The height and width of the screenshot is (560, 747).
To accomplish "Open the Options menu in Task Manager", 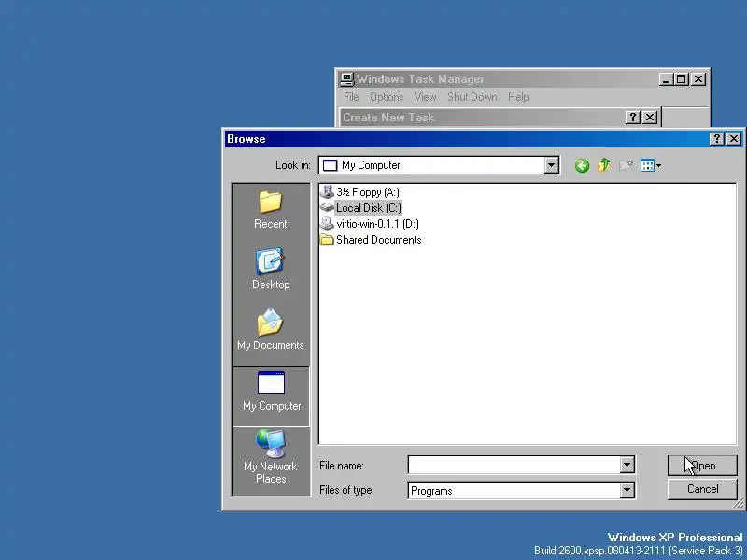I will [x=387, y=97].
